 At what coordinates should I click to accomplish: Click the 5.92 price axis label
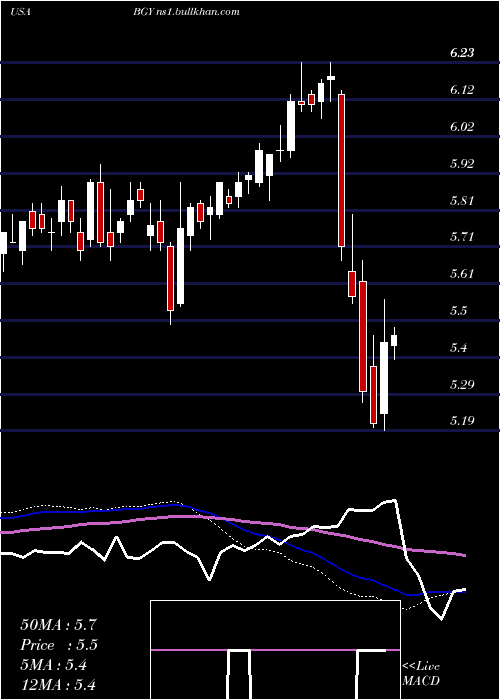(x=462, y=164)
